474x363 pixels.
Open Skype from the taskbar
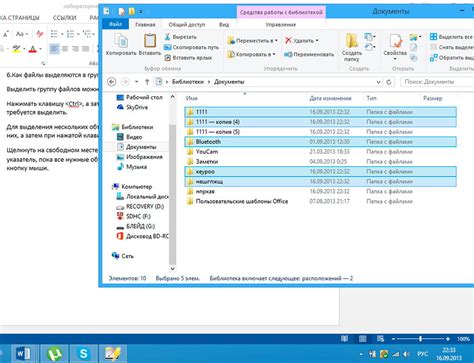coord(84,354)
